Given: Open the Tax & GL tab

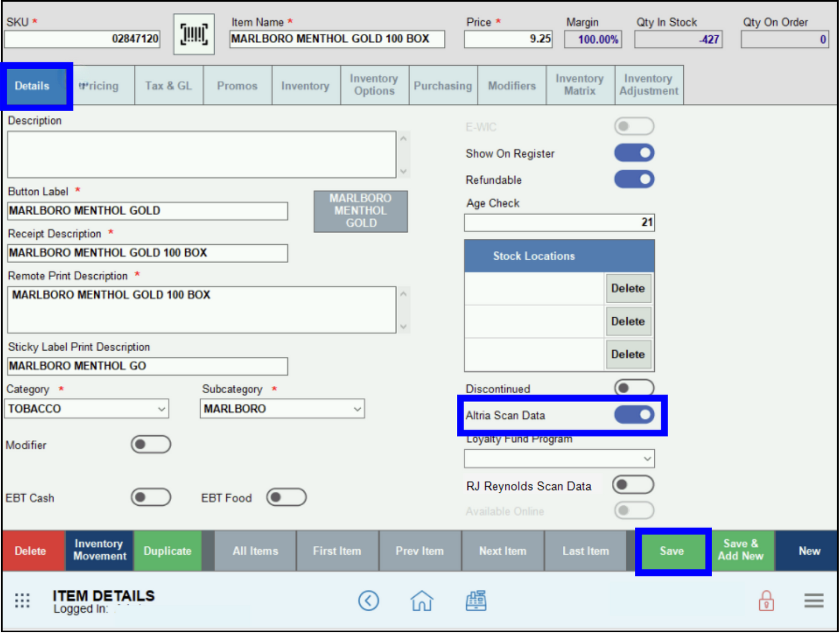Looking at the screenshot, I should click(168, 86).
